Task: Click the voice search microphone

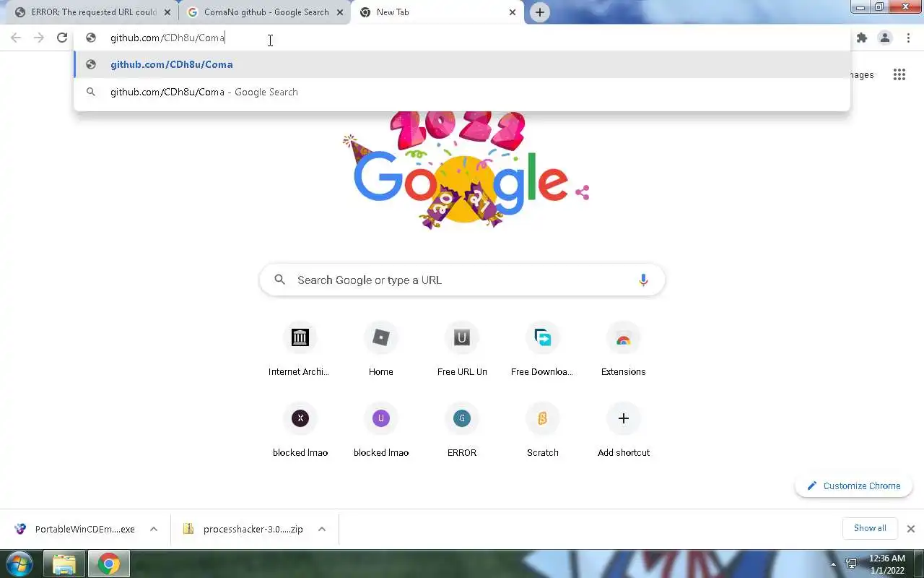Action: (x=643, y=280)
